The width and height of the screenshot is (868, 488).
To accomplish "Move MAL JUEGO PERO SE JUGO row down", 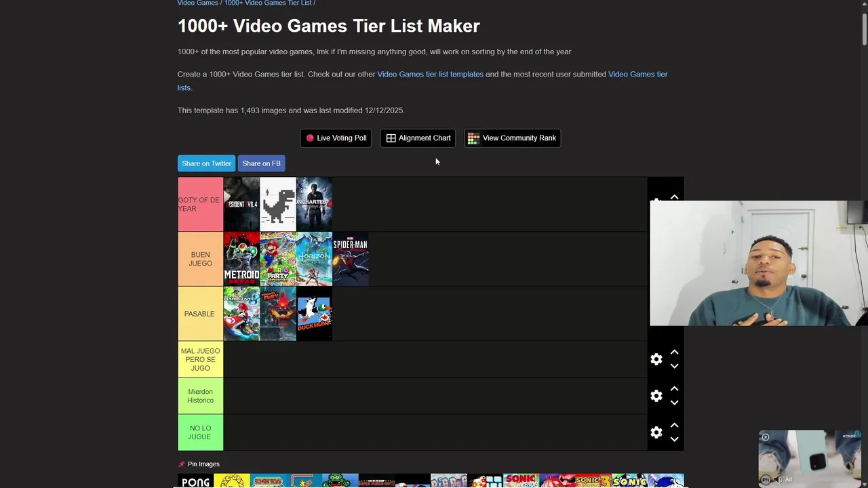I will (674, 366).
